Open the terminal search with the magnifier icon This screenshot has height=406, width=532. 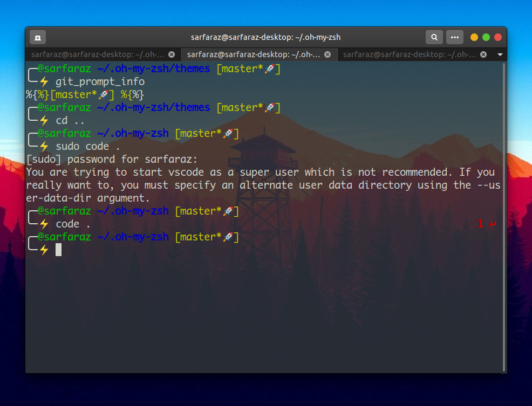434,37
